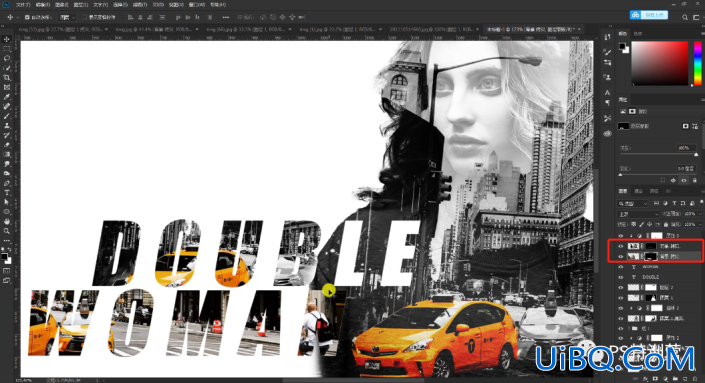
Task: Hide the DOUBLE text layer
Action: pos(621,277)
